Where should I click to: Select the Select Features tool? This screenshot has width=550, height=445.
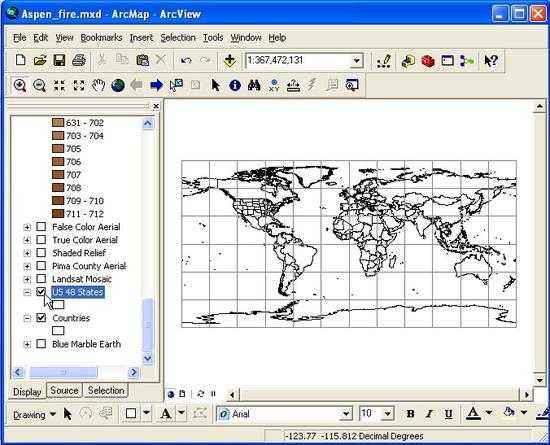(176, 85)
